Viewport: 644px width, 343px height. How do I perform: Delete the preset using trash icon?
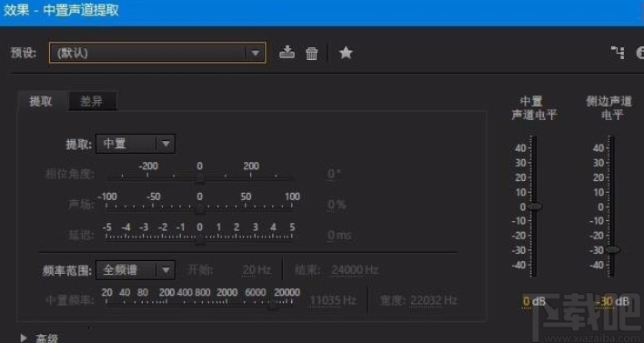coord(312,54)
